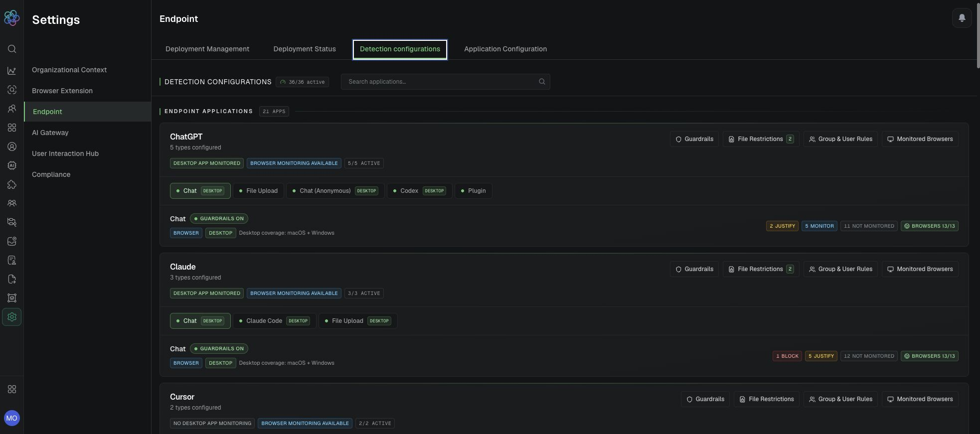Click the inbox with checkmark icon
The image size is (980, 434).
[x=12, y=241]
